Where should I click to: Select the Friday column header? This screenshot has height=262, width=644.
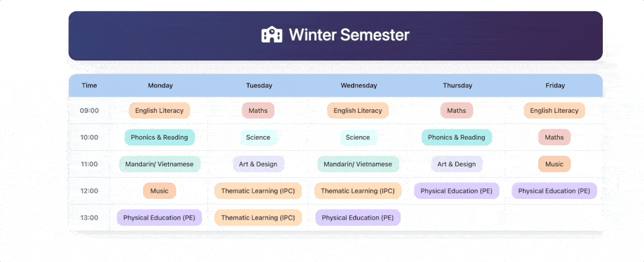[555, 85]
